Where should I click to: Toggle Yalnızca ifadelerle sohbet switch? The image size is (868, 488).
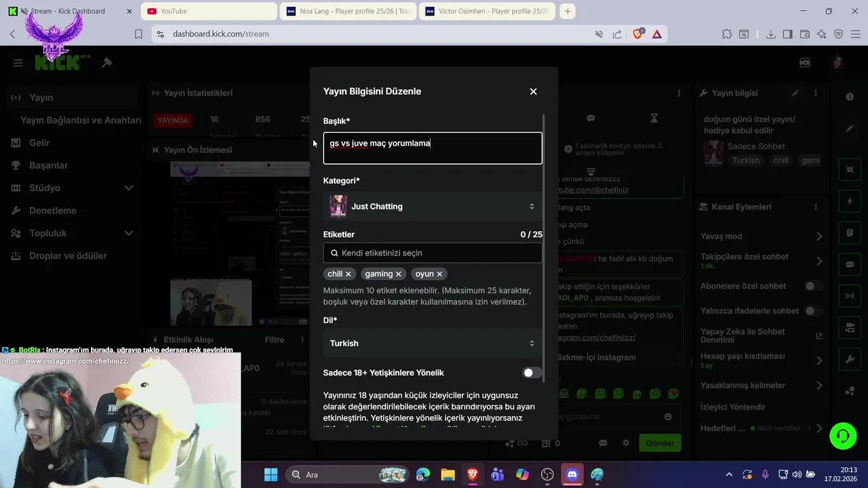[x=813, y=310]
